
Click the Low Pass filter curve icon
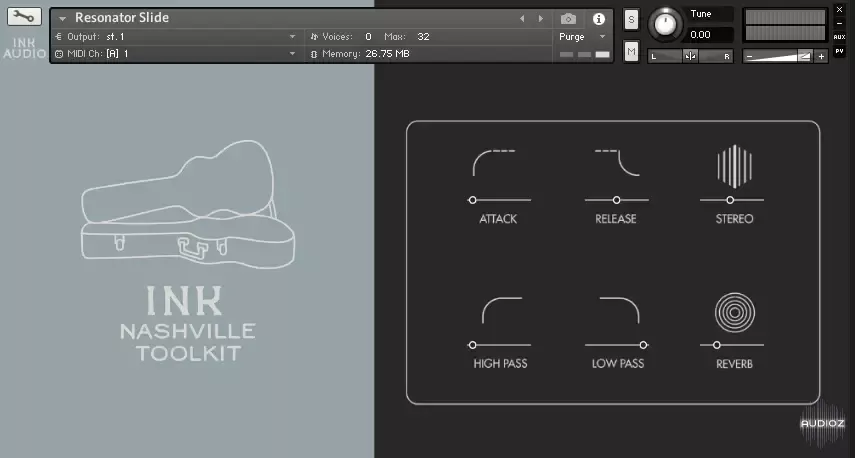pos(619,310)
